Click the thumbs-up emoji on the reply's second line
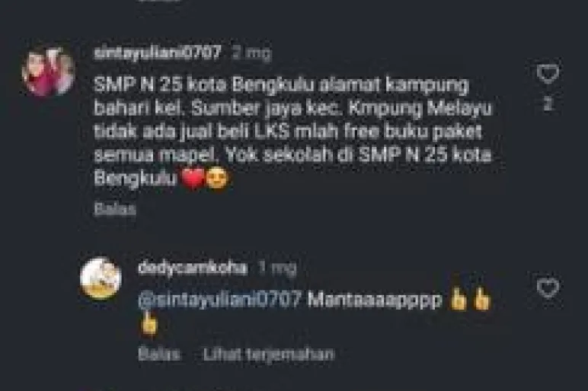 coord(149,323)
